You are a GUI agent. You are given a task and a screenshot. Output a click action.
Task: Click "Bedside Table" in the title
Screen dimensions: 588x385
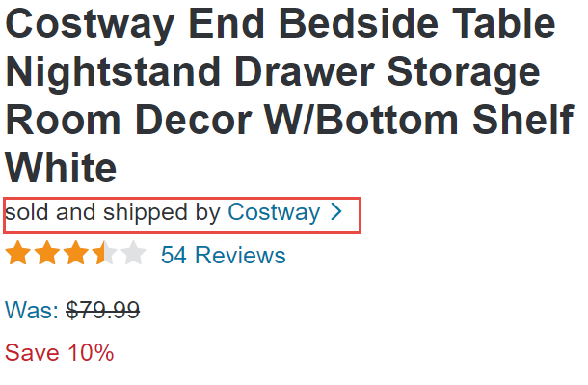pos(417,23)
